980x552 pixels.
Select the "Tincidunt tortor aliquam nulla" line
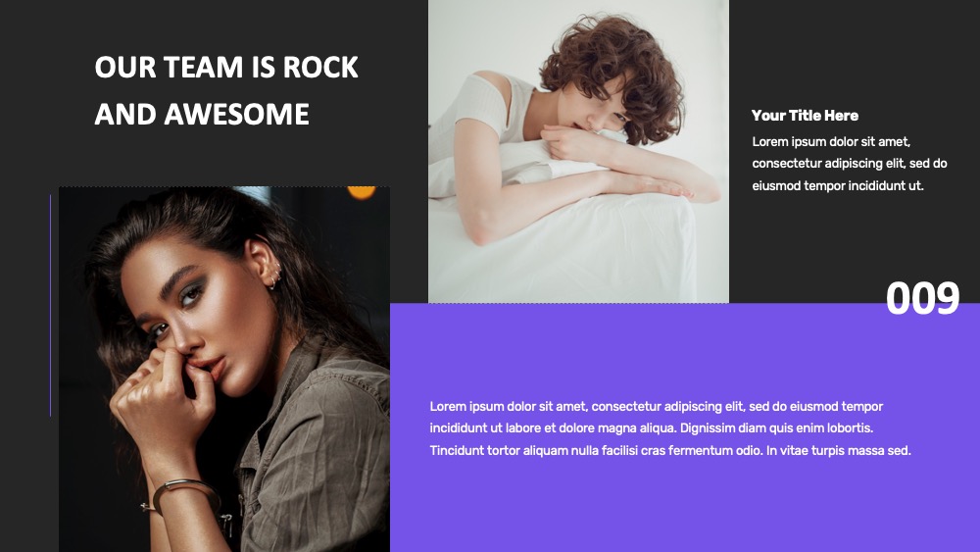670,451
